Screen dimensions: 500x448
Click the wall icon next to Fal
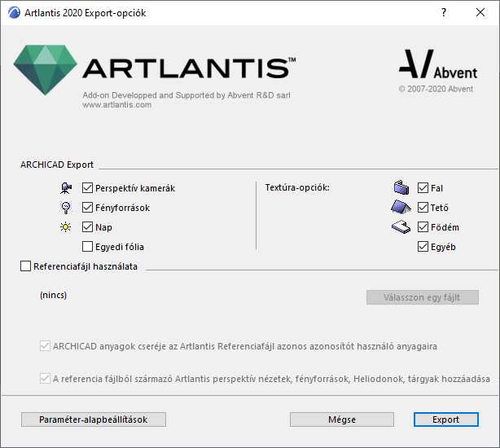click(401, 187)
